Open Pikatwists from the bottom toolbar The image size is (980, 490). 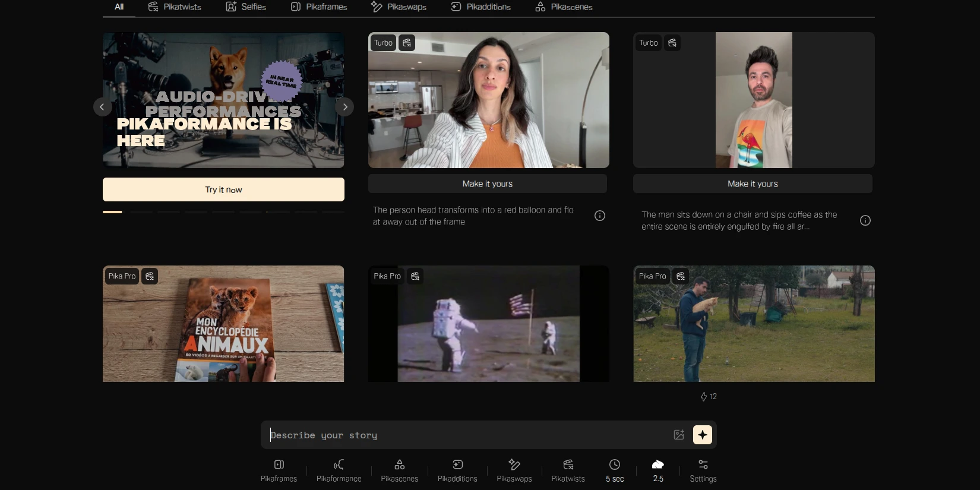click(568, 470)
